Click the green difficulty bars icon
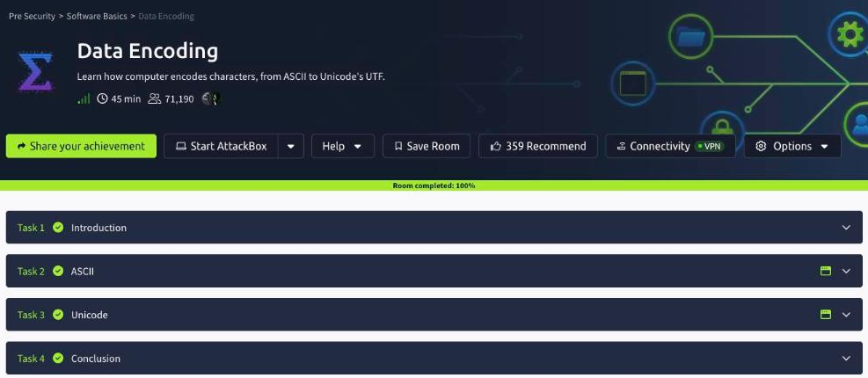The height and width of the screenshot is (378, 868). click(x=84, y=99)
